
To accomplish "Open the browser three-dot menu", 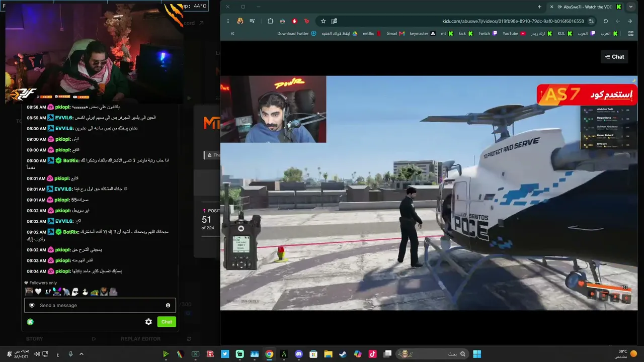I will click(x=228, y=21).
